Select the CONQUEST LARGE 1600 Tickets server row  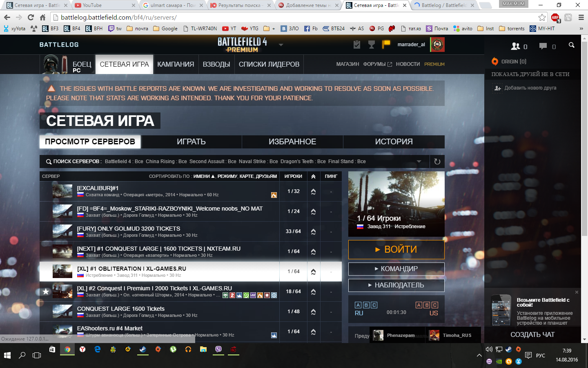tap(191, 312)
